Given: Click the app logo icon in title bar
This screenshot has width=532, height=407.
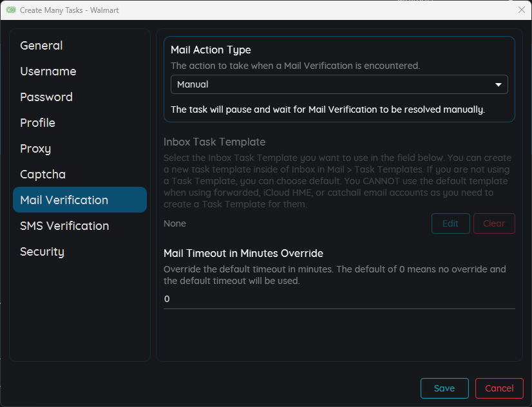Looking at the screenshot, I should click(11, 10).
